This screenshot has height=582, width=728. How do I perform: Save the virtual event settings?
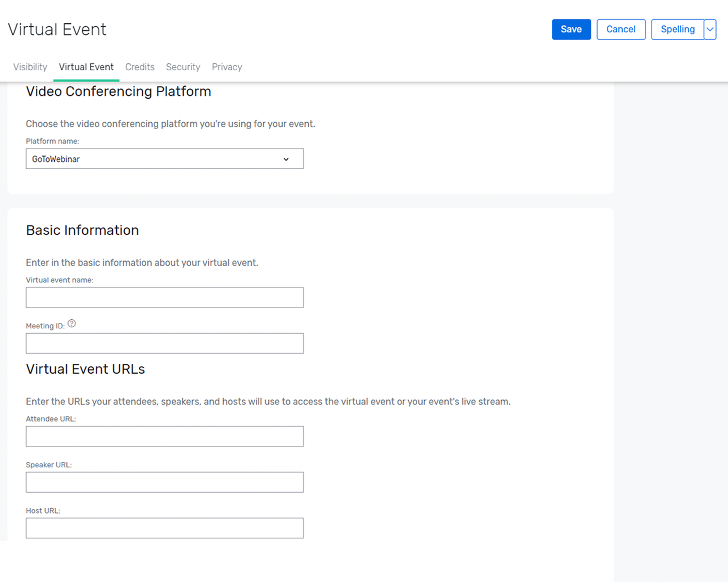[571, 29]
